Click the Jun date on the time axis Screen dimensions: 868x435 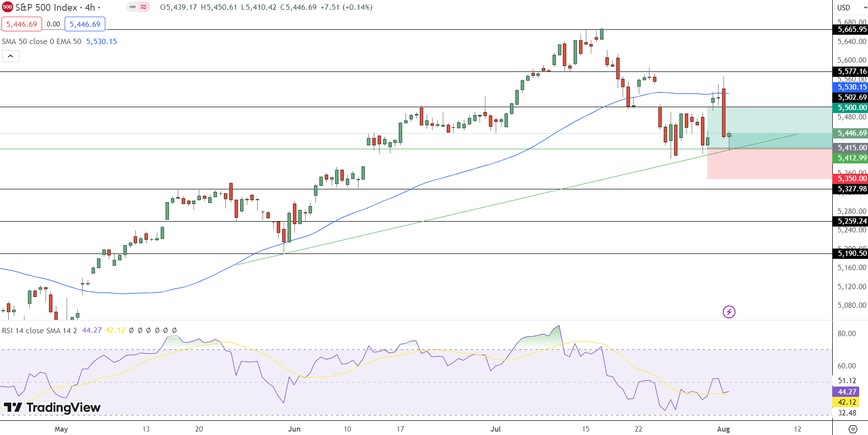tap(294, 429)
